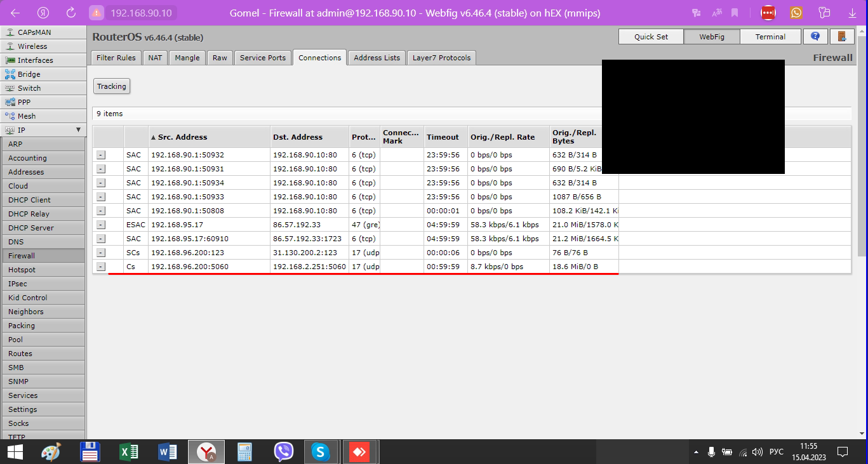
Task: Click the address bar showing 192.168.90.10
Action: [x=141, y=13]
